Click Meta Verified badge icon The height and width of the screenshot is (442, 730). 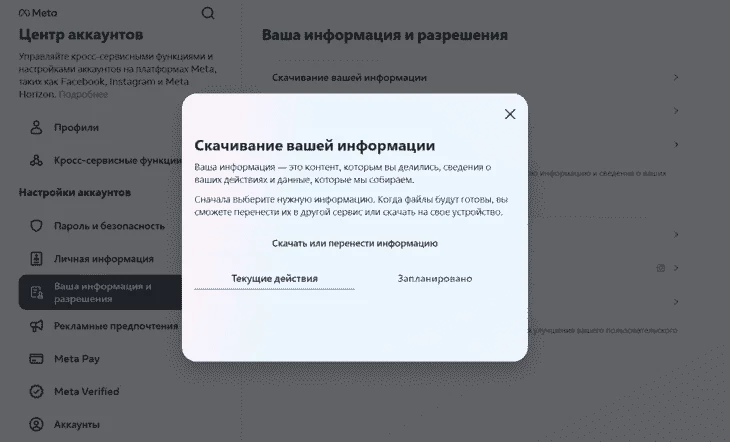click(36, 391)
